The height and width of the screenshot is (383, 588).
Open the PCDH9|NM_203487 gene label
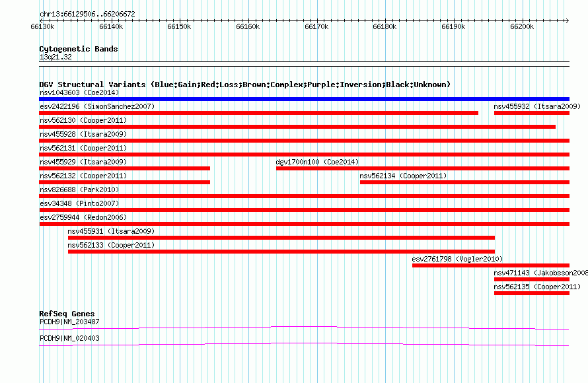[69, 322]
